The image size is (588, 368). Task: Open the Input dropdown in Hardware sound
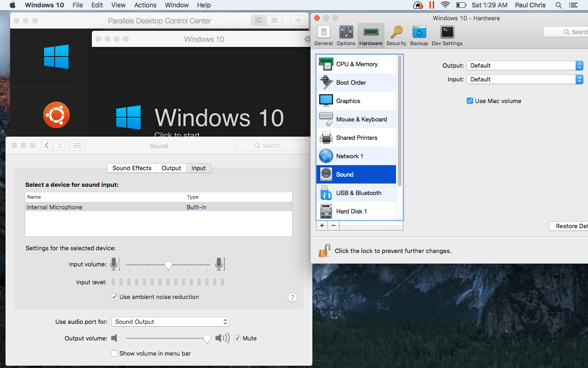pyautogui.click(x=525, y=79)
